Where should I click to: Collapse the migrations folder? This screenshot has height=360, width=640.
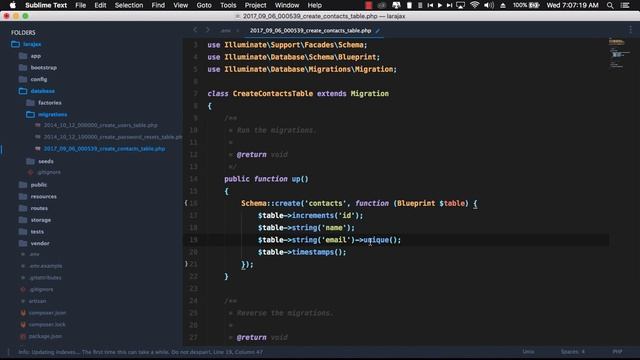(x=47, y=115)
